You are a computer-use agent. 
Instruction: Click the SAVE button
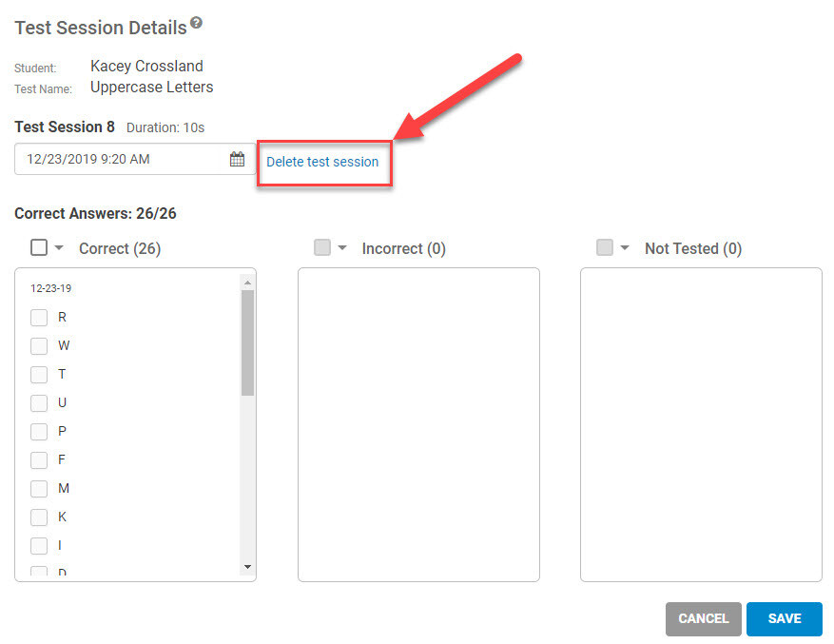coord(784,619)
